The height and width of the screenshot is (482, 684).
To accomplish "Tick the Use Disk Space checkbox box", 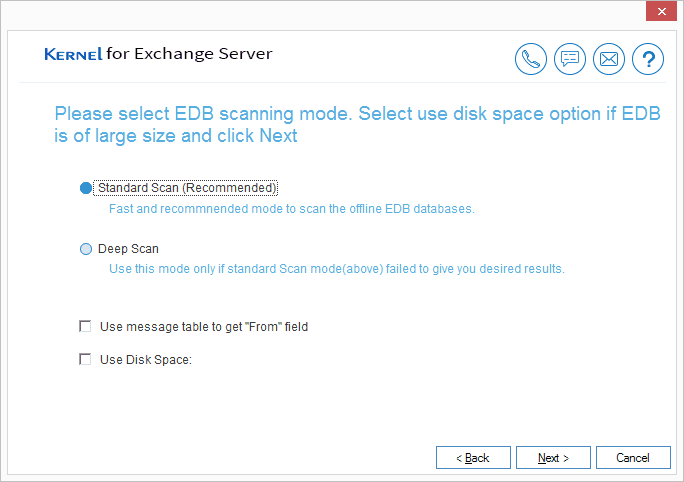I will tap(85, 360).
